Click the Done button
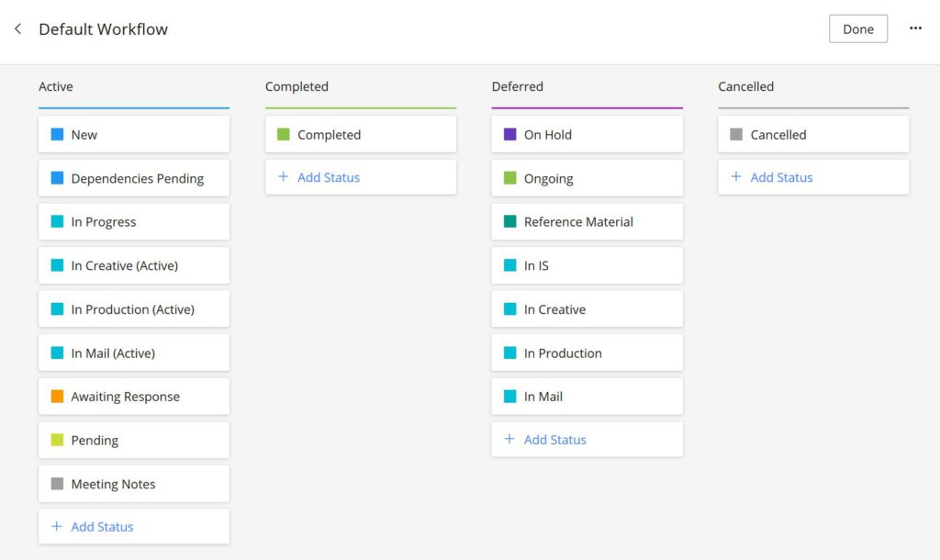Viewport: 940px width, 560px height. point(858,28)
